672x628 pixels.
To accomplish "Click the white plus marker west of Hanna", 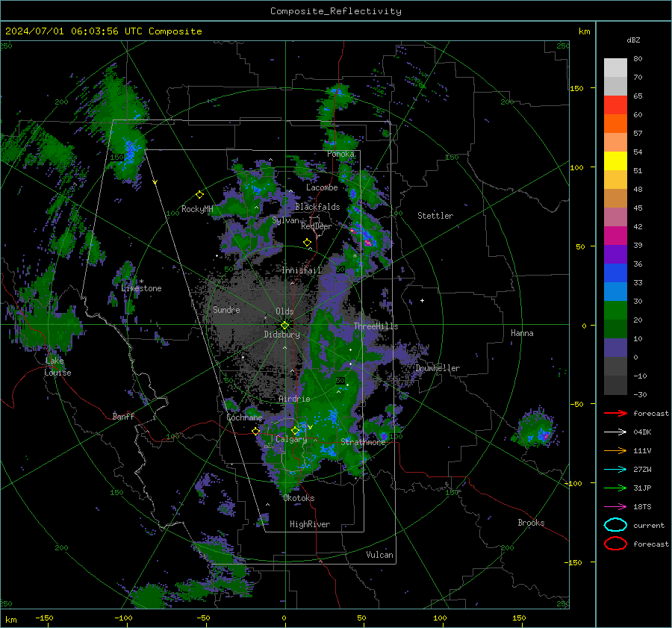I will coord(422,300).
